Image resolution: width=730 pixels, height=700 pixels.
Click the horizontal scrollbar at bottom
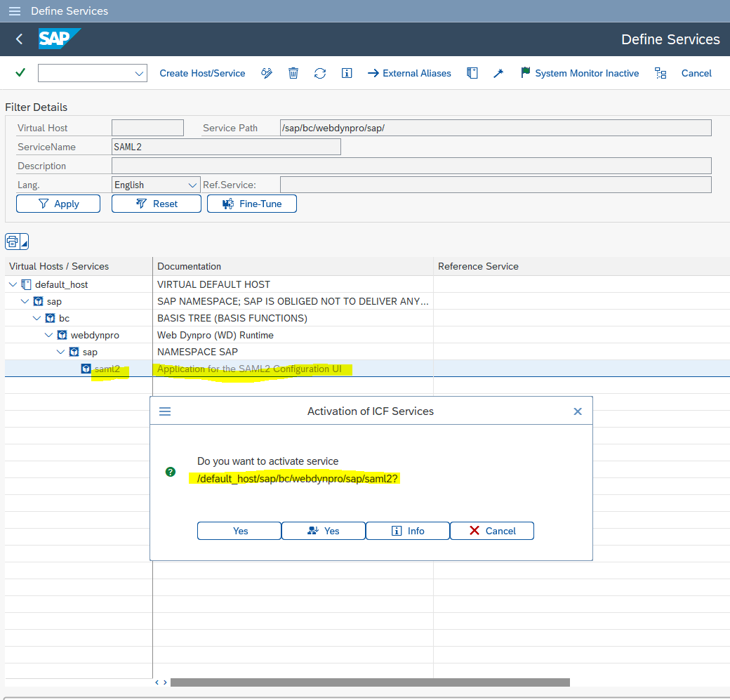370,682
